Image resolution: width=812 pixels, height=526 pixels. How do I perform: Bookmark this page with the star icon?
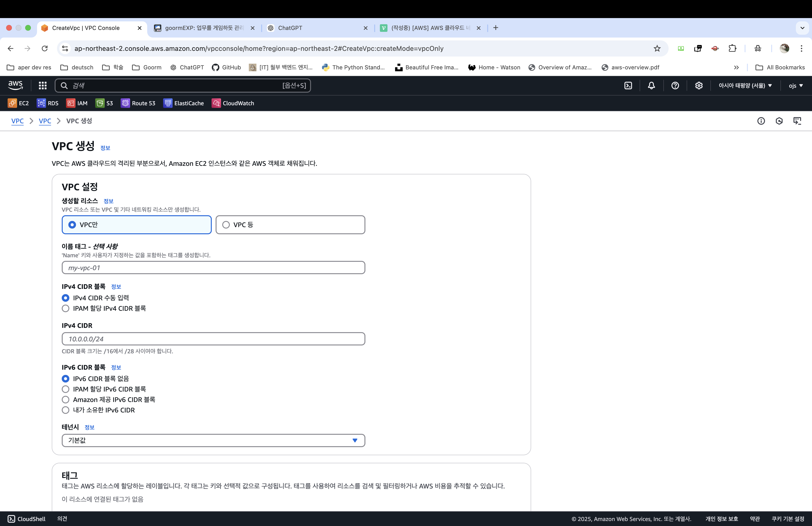(657, 48)
